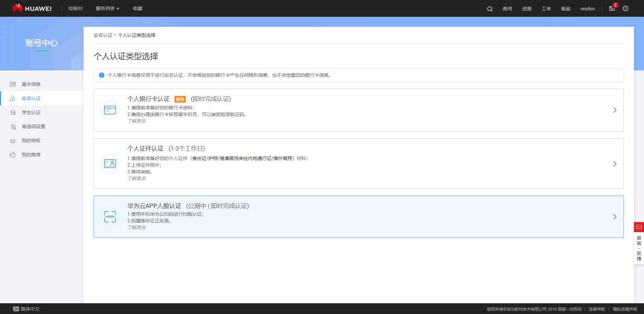The height and width of the screenshot is (314, 644).
Task: Open search from the top navigation bar
Action: coord(489,9)
